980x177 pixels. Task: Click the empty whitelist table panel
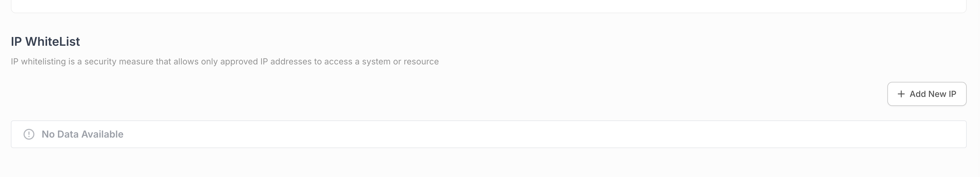488,135
